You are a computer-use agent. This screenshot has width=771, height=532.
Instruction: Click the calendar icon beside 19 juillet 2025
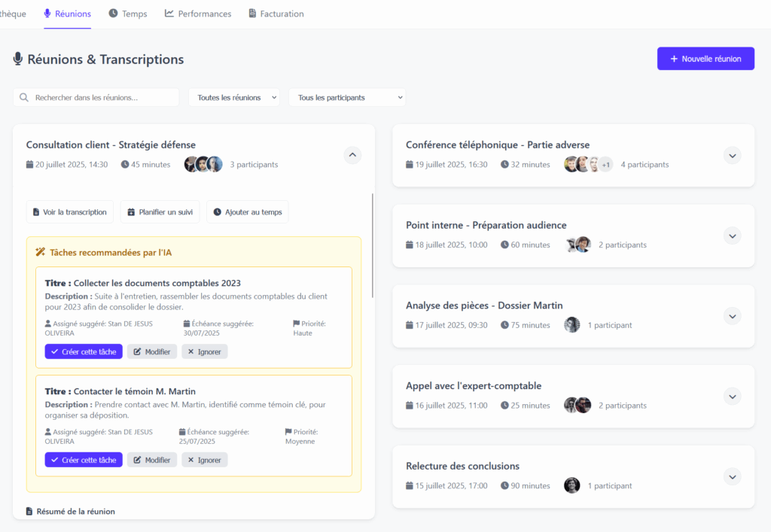point(409,165)
